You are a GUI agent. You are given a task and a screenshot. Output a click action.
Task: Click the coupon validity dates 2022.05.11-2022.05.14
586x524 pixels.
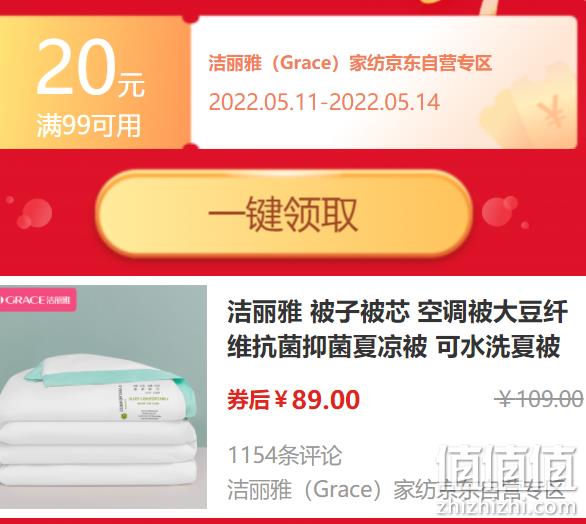pos(324,102)
